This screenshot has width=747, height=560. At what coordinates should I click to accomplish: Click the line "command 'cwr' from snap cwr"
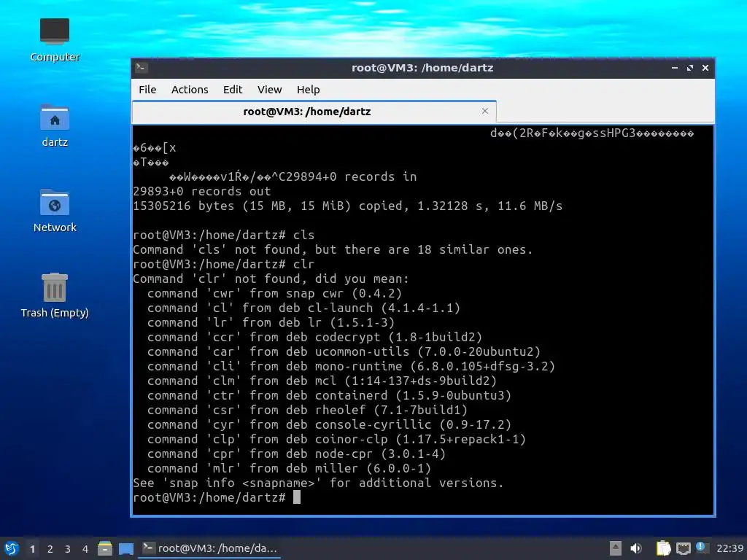point(274,293)
